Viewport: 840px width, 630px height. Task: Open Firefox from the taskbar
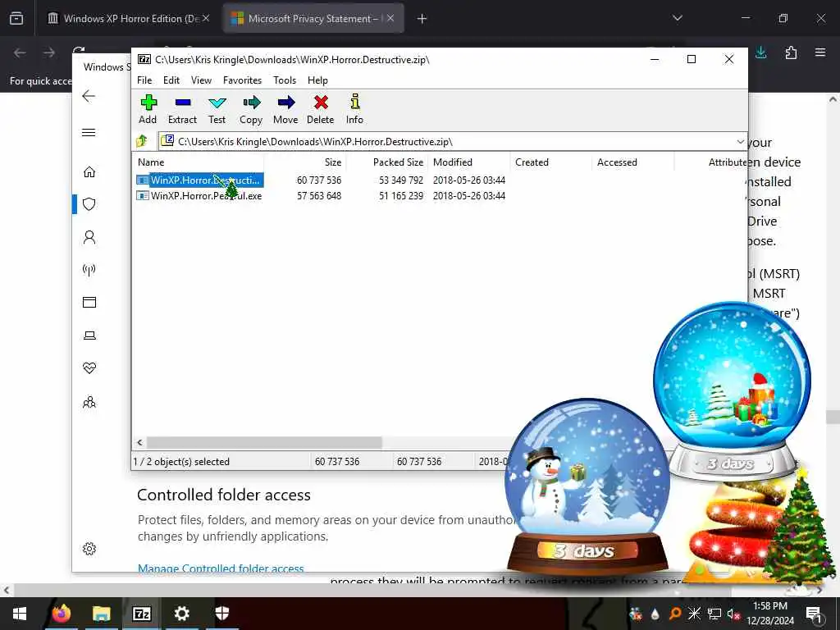[62, 614]
